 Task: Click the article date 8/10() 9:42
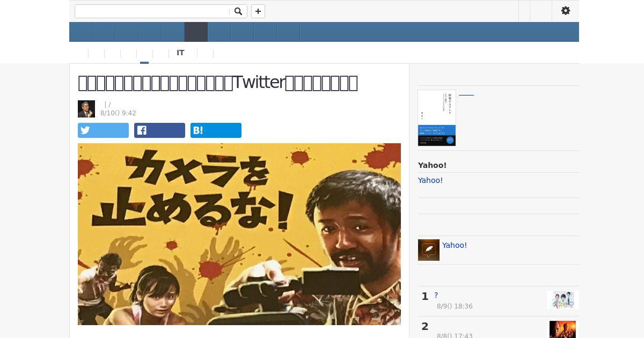(118, 113)
